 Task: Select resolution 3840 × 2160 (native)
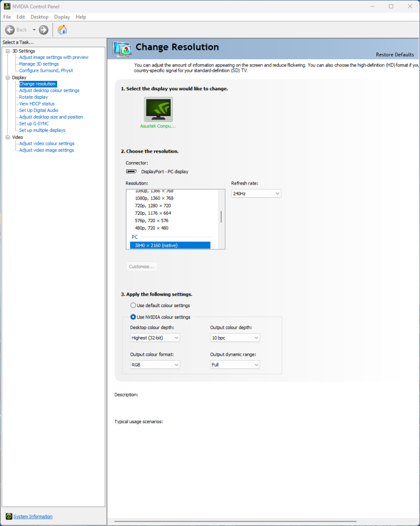pos(171,245)
